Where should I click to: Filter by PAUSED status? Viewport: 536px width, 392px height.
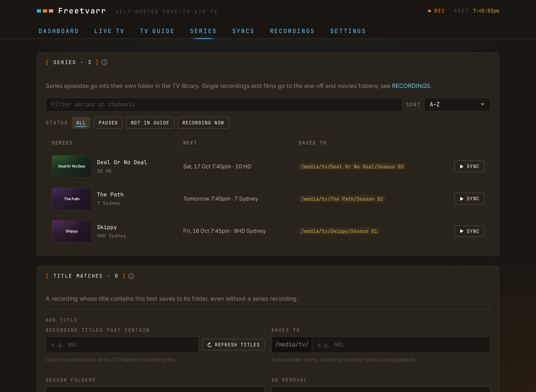tap(108, 123)
